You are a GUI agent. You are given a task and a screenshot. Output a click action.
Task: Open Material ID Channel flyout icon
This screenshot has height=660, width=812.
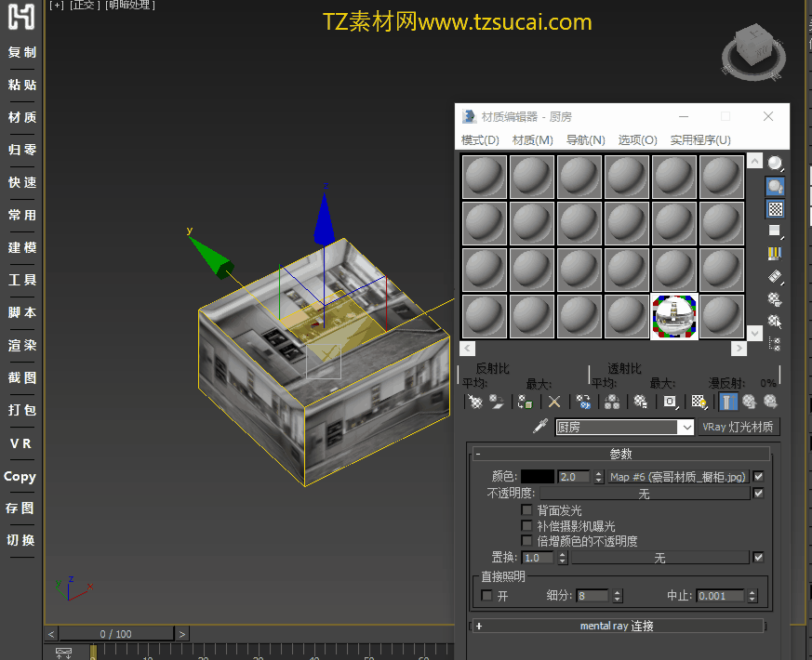tap(670, 402)
